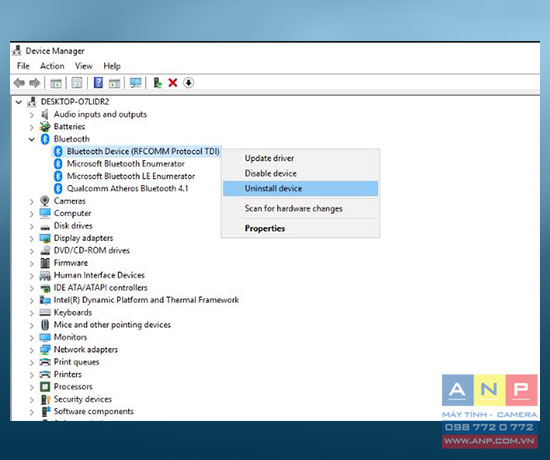The image size is (550, 460).
Task: Click the show/hide console tree toolbar icon
Action: point(56,84)
